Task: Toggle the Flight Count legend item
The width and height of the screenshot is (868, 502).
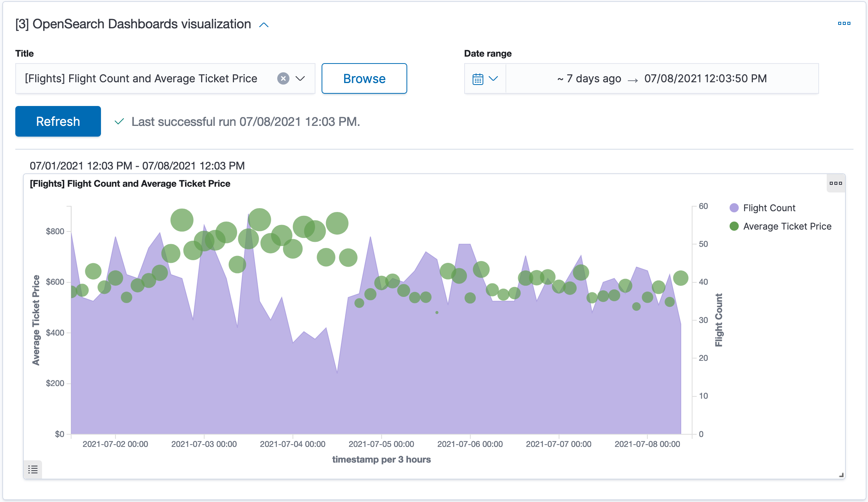Action: coord(769,208)
